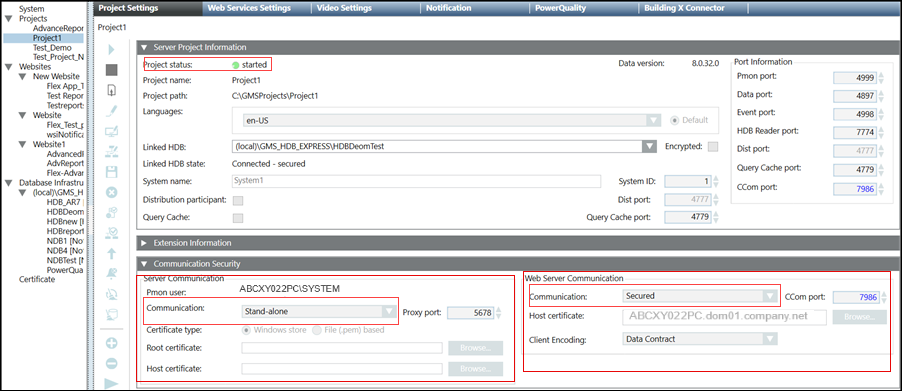Select Test_Demo in the project tree
This screenshot has height=391, width=902.
(53, 48)
